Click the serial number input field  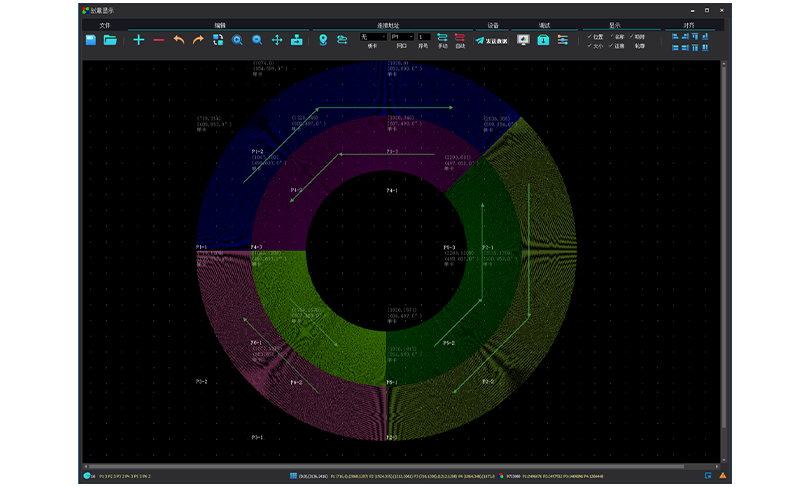click(424, 36)
